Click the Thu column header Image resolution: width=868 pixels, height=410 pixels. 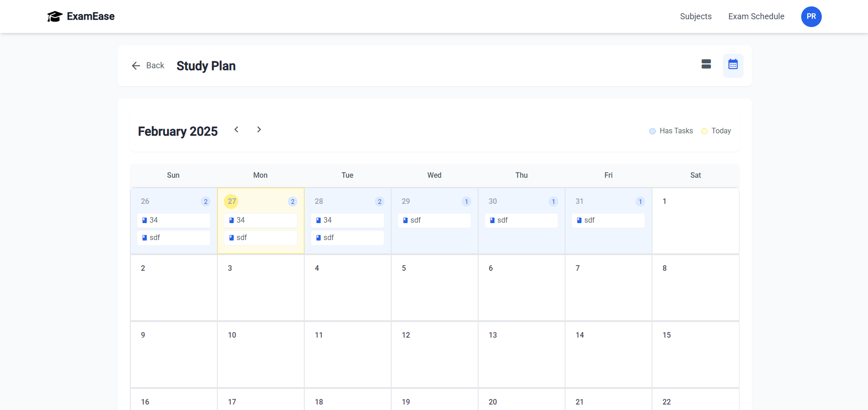[521, 175]
